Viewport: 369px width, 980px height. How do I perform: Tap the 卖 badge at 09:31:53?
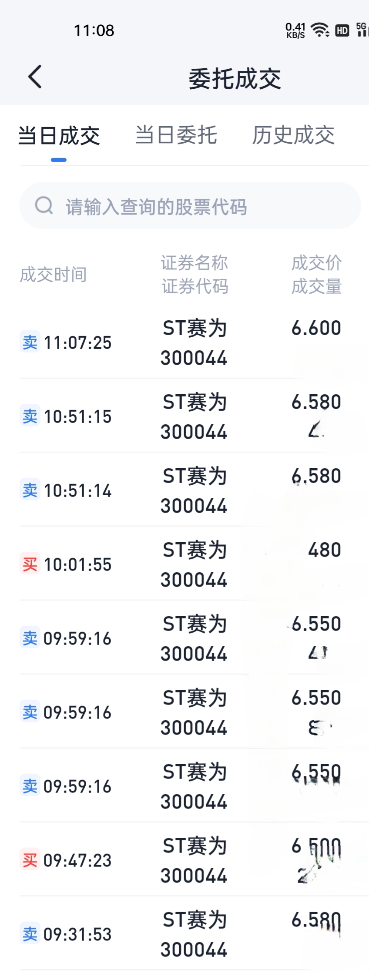pyautogui.click(x=30, y=933)
